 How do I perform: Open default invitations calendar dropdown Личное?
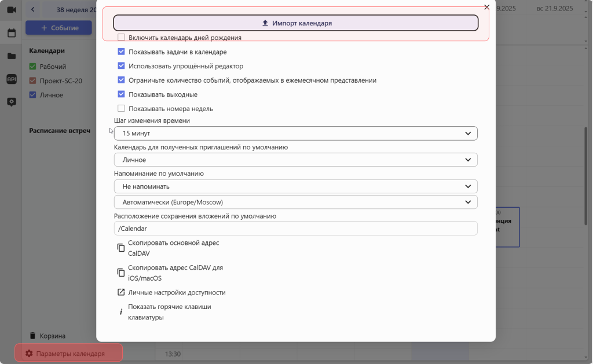(295, 160)
